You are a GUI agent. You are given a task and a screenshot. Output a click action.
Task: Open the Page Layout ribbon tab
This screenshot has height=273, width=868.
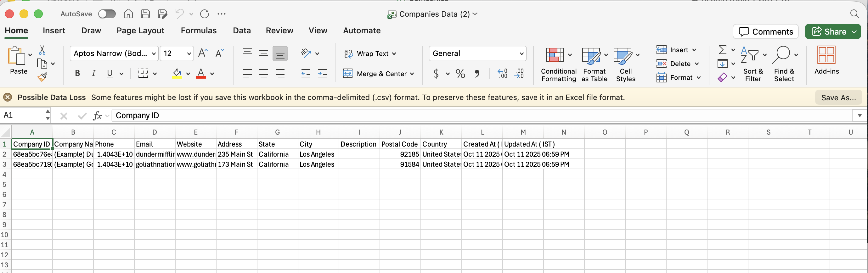tap(140, 31)
